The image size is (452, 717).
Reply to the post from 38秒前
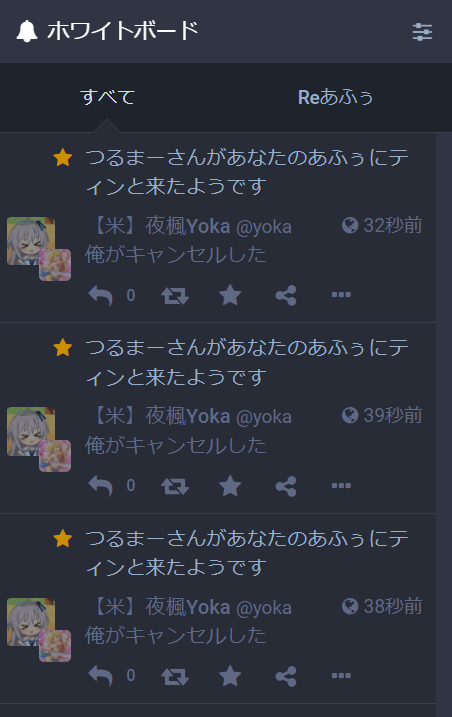pos(100,676)
